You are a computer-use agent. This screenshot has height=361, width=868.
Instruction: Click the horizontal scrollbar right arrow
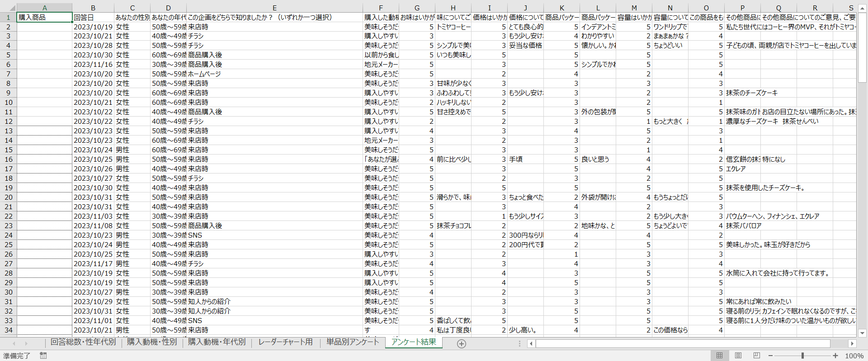tap(852, 344)
